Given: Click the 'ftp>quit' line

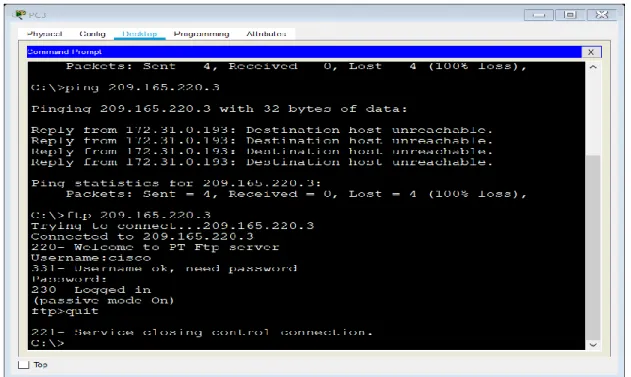Looking at the screenshot, I should click(x=64, y=311).
